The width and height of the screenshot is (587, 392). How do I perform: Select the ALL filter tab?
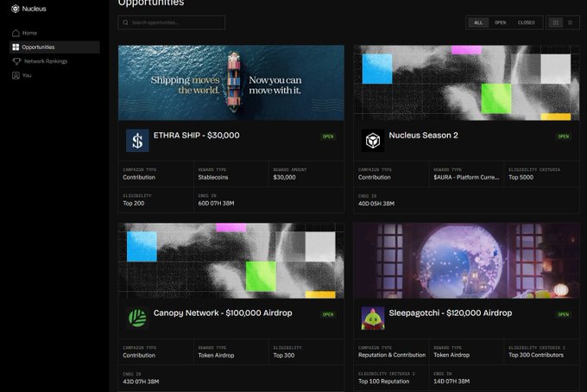coord(478,22)
